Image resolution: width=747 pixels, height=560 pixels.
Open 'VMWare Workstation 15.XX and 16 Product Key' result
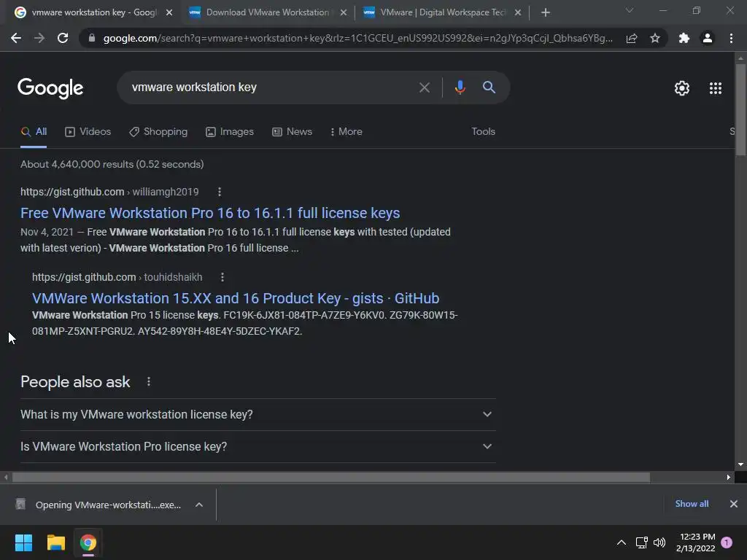coord(236,298)
